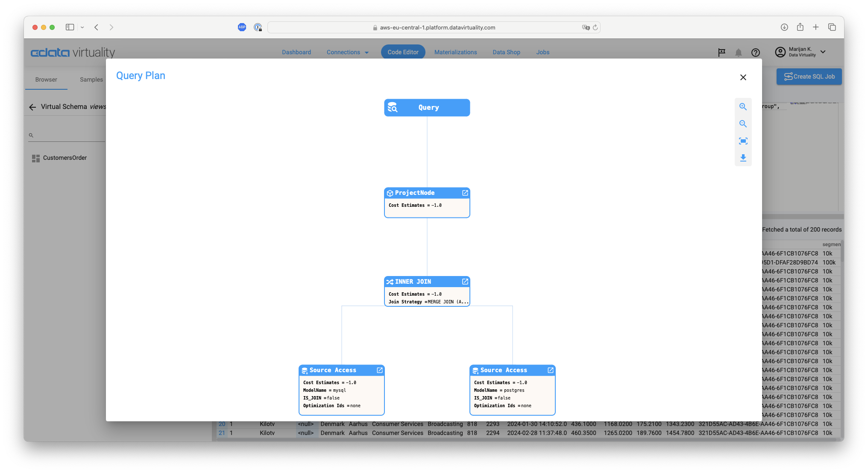The height and width of the screenshot is (473, 868).
Task: Select the CustomersOrder schema item
Action: click(65, 158)
